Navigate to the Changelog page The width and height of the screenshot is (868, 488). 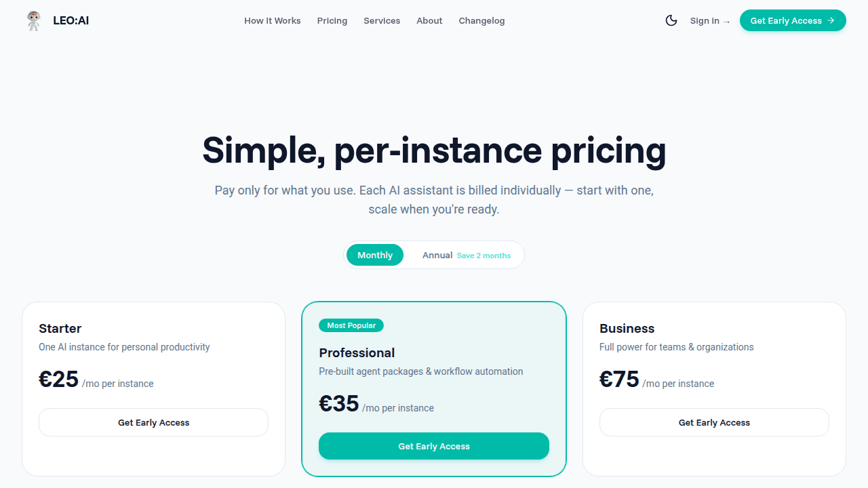click(x=481, y=21)
